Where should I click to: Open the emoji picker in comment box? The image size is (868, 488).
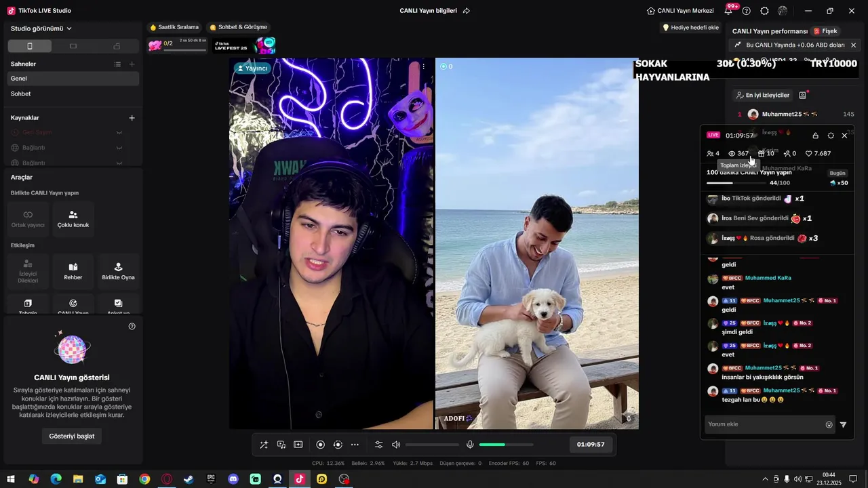click(x=829, y=425)
